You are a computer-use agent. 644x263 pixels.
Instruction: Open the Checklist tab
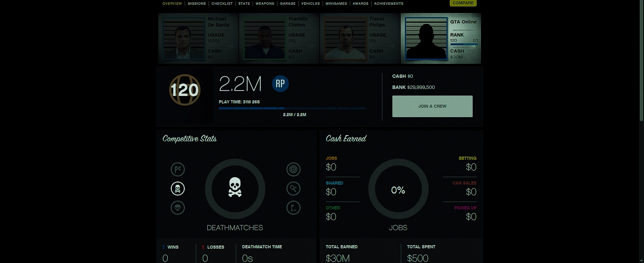tap(222, 4)
